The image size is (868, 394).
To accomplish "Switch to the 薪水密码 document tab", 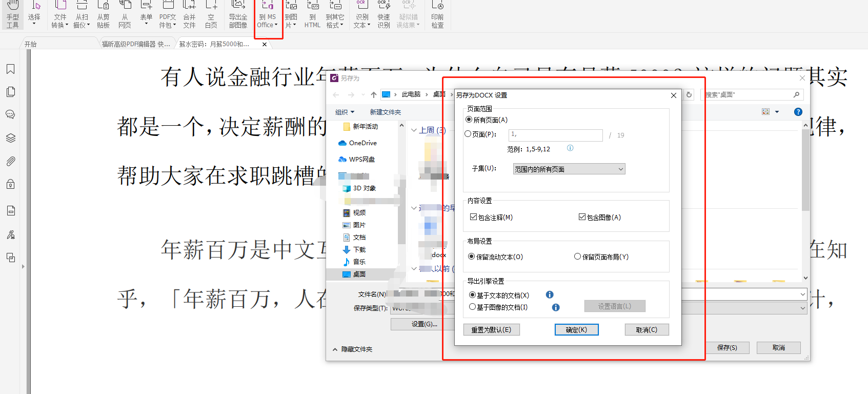I will 214,44.
